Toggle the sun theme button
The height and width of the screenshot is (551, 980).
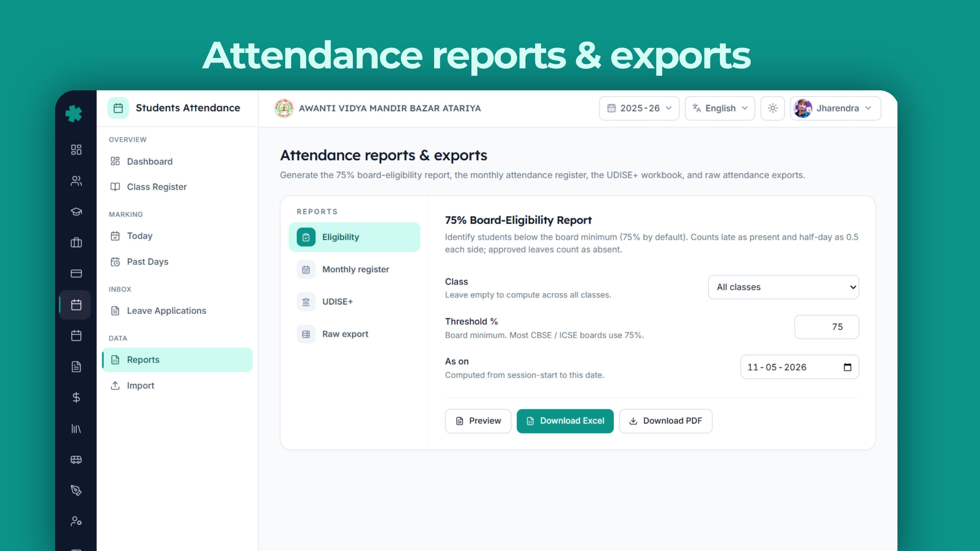[x=772, y=108]
